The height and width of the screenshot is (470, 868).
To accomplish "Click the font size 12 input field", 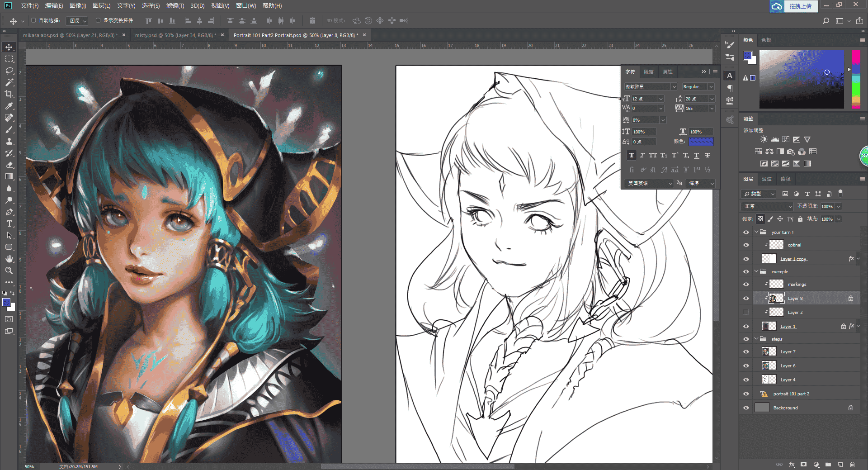I will (x=644, y=99).
